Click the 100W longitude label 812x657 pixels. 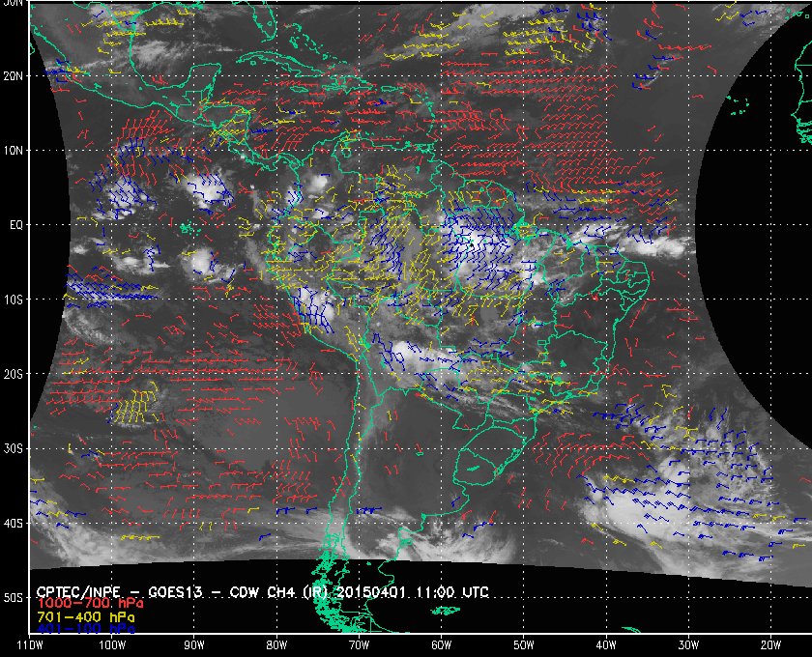pyautogui.click(x=112, y=644)
